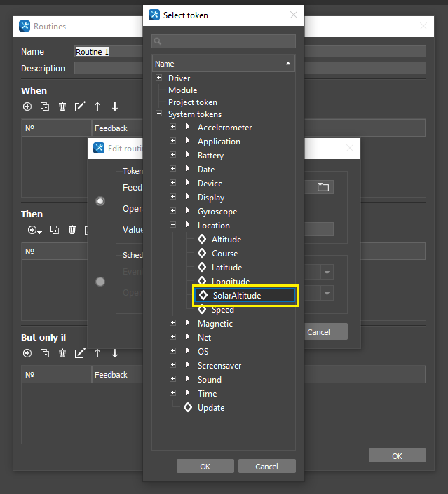Click move down arrow in When section

115,107
